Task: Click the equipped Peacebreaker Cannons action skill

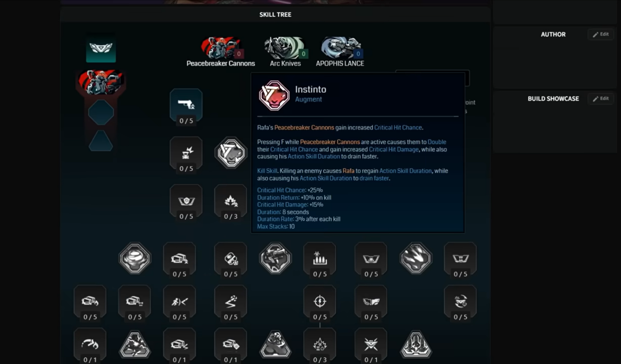Action: (x=101, y=82)
